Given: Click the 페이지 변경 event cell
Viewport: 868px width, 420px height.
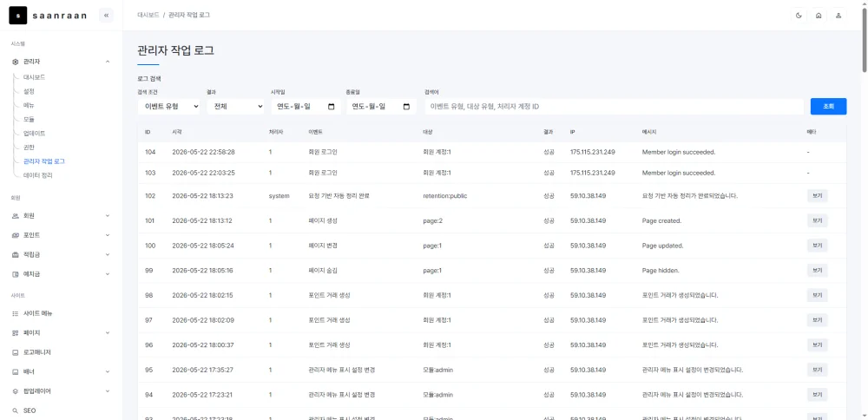Looking at the screenshot, I should (x=323, y=246).
